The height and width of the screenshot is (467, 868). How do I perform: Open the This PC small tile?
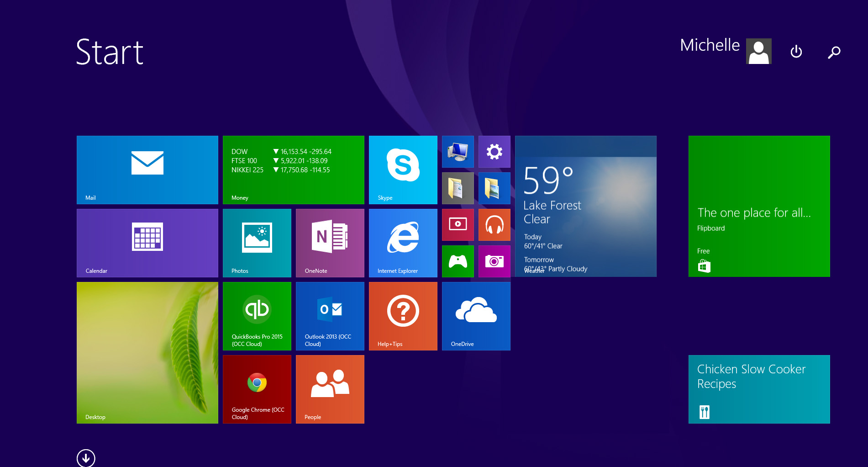[458, 152]
